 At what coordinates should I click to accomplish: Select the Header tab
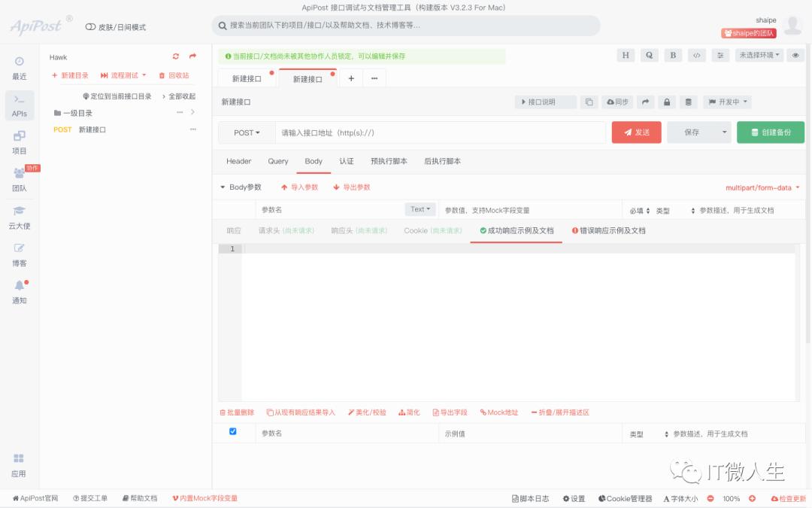(x=238, y=160)
